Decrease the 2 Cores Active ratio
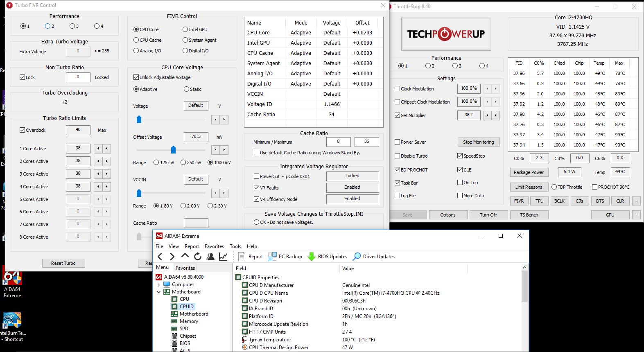The image size is (644, 352). [98, 161]
